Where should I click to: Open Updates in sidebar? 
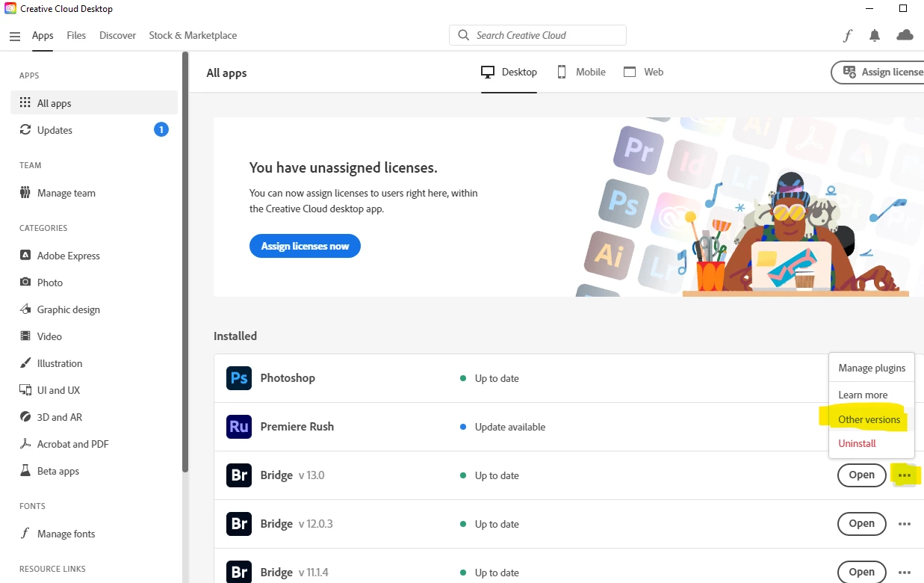coord(94,130)
